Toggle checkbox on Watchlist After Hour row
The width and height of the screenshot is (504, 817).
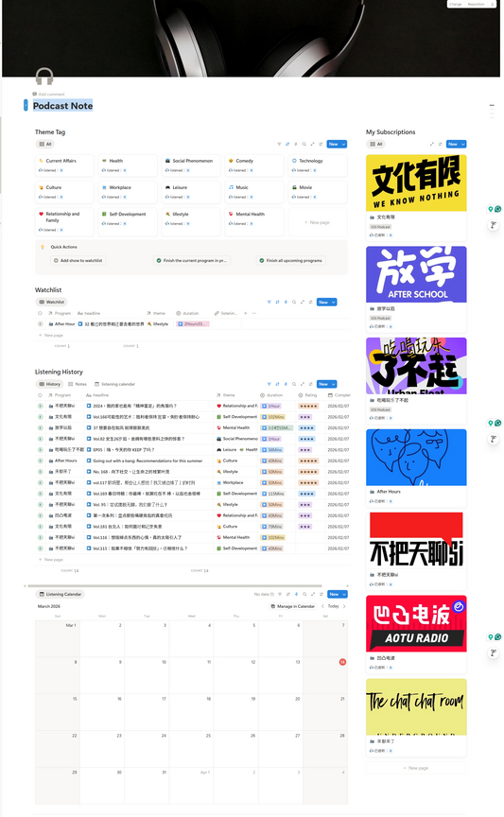click(40, 324)
